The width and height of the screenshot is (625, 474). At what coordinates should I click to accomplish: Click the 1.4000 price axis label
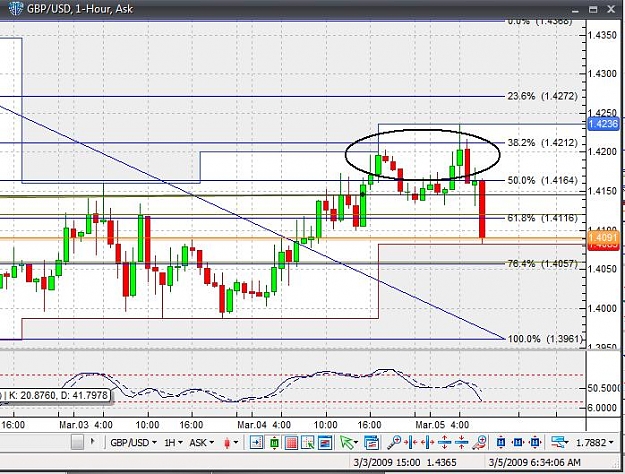click(x=602, y=308)
